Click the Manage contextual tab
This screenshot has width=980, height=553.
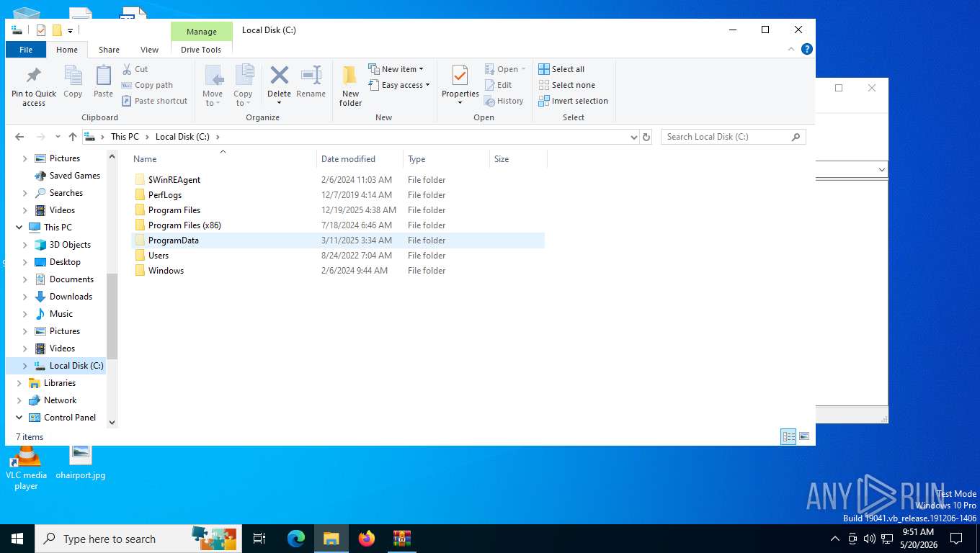(x=202, y=32)
